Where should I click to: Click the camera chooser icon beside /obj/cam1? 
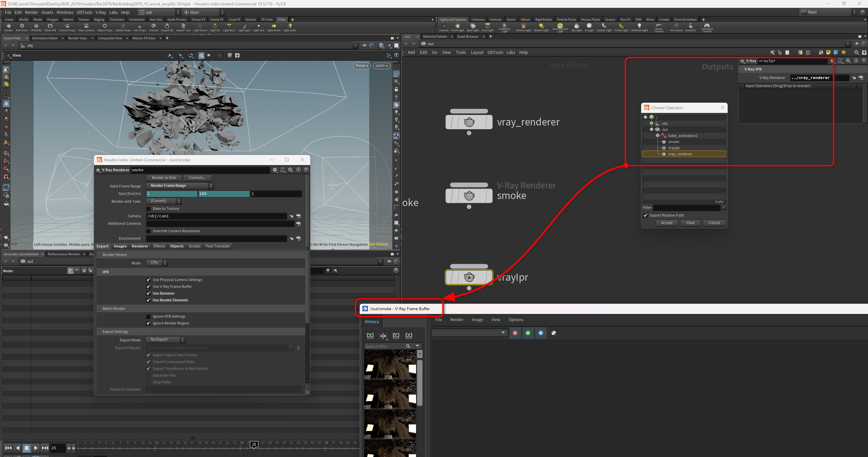click(299, 216)
